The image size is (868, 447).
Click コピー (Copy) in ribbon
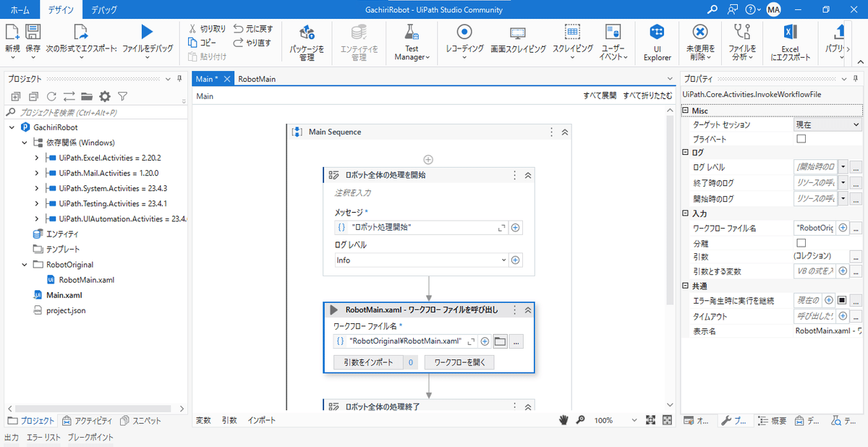click(x=202, y=43)
